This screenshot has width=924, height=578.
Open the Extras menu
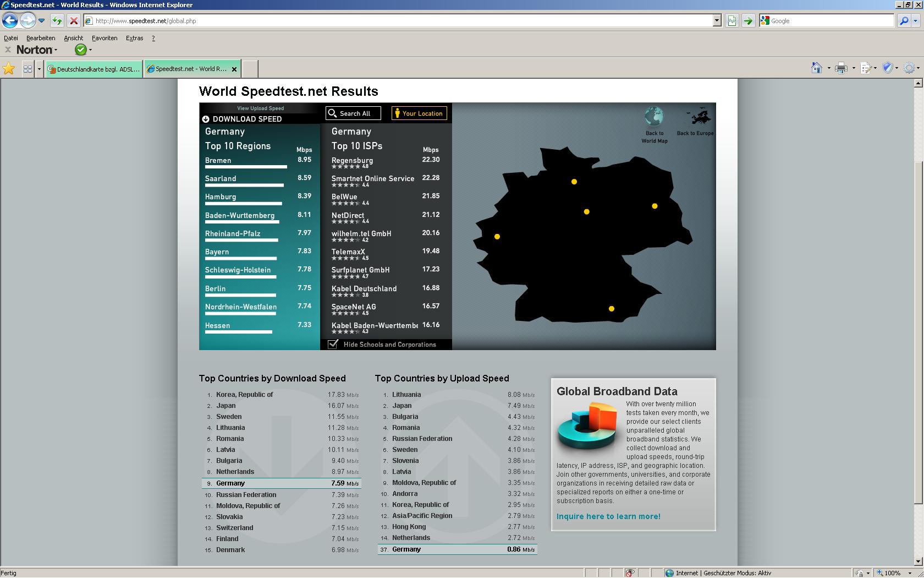pos(134,38)
